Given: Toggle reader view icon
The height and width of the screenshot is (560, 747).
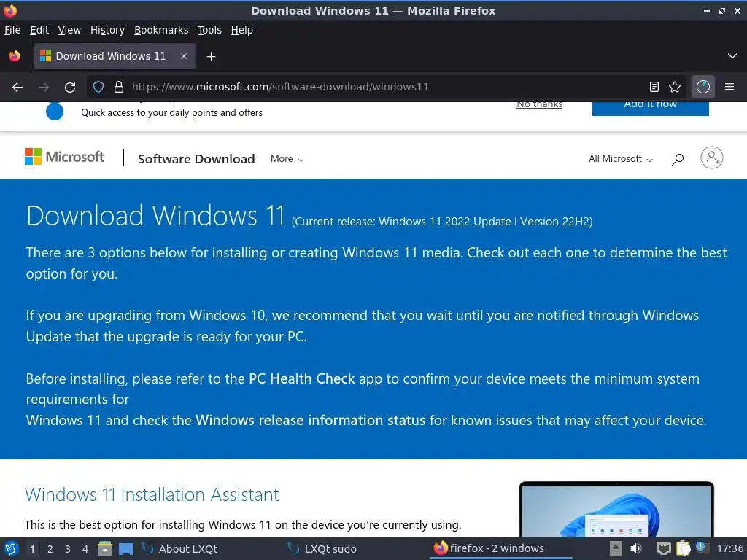Looking at the screenshot, I should (x=654, y=87).
